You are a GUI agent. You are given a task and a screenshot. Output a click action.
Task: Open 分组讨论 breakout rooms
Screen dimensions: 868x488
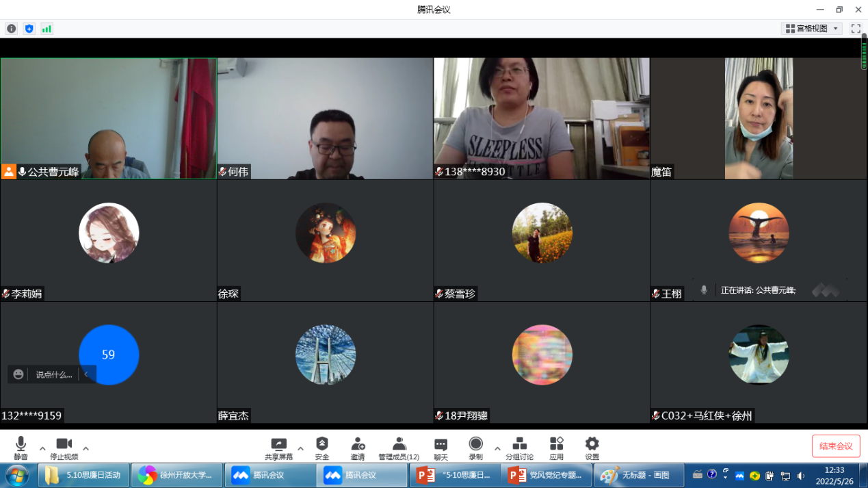click(x=519, y=447)
